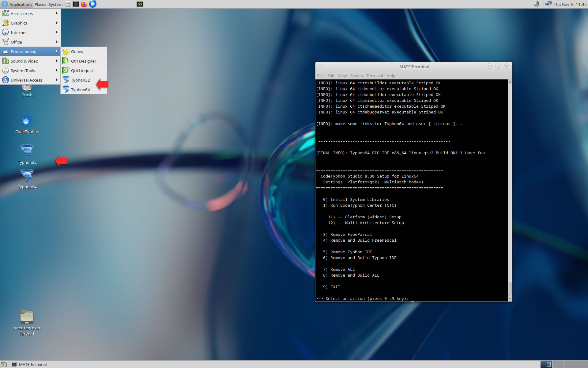Launch Thunderbird from the top panel
Screen dimensions: 588x368
tap(92, 4)
